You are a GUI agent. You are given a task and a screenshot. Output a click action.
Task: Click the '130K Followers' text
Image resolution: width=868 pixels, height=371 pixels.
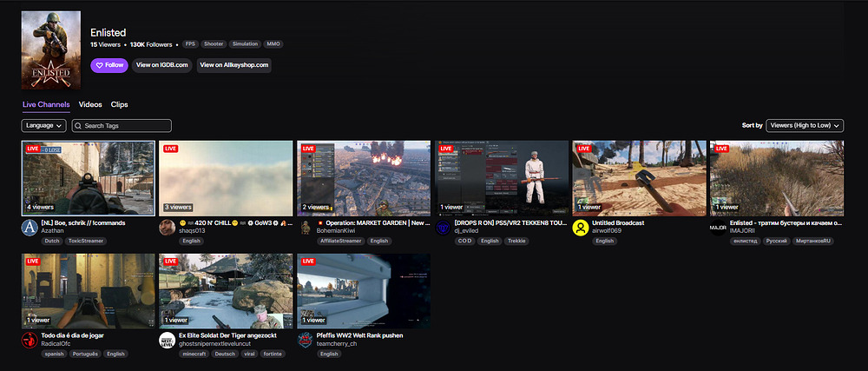point(151,44)
